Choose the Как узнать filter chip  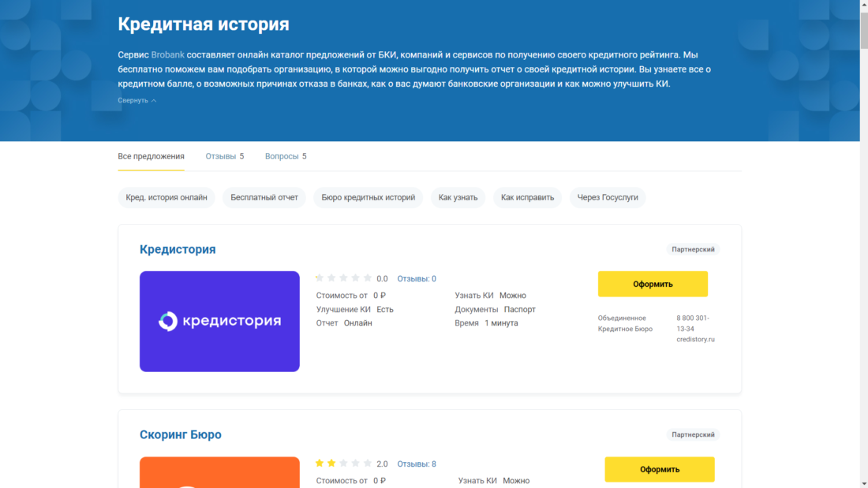point(458,197)
